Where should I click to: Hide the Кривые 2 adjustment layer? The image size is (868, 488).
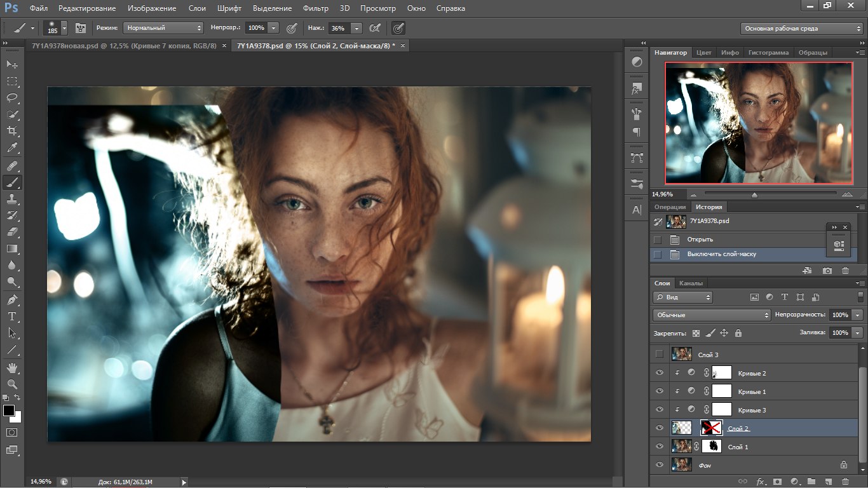(659, 373)
